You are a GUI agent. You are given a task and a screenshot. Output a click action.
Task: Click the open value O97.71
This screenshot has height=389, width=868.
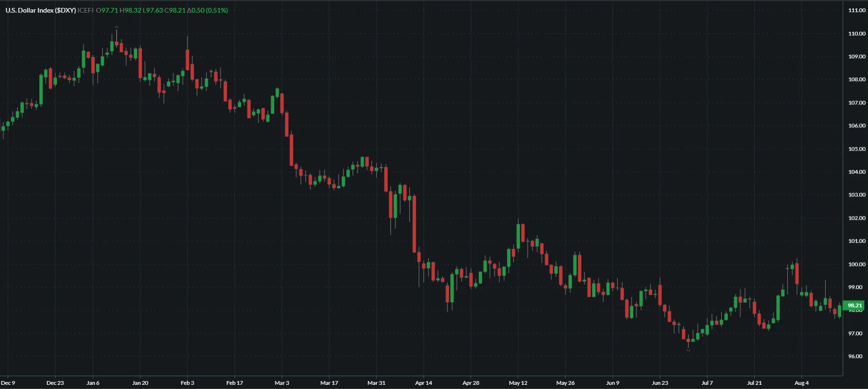[x=107, y=10]
